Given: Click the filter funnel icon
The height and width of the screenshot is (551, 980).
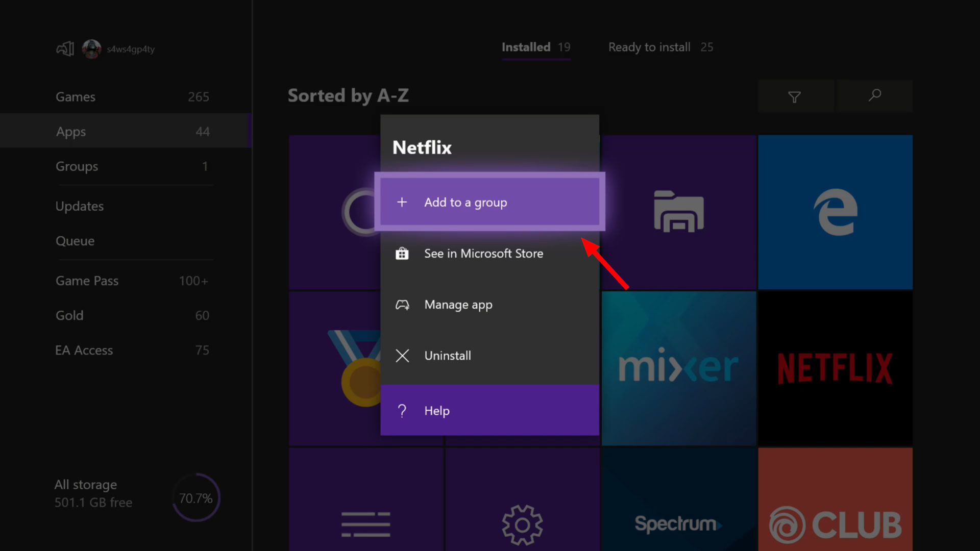Looking at the screenshot, I should coord(795,96).
